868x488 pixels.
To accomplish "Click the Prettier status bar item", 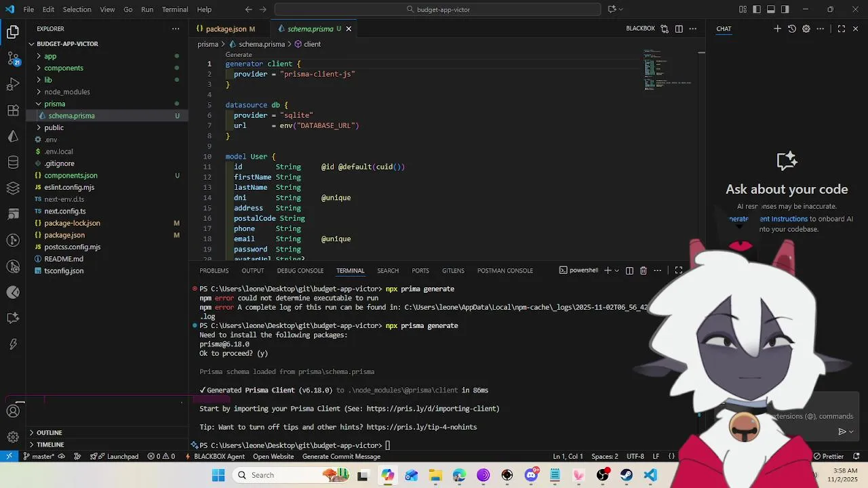I will pos(828,456).
